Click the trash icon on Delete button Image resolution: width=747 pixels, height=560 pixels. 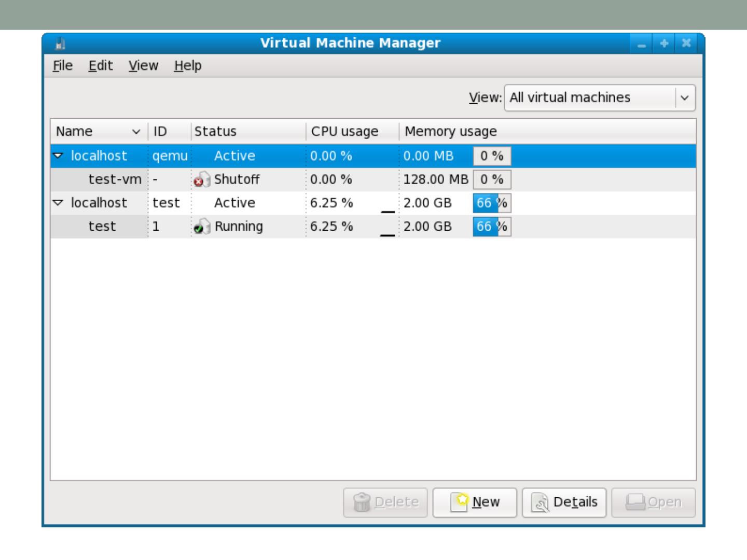click(361, 502)
